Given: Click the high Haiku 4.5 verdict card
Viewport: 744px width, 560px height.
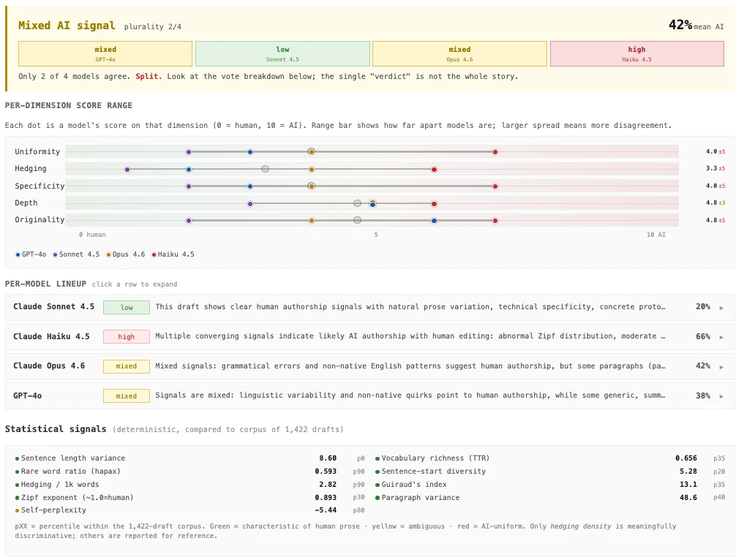Looking at the screenshot, I should coord(636,53).
